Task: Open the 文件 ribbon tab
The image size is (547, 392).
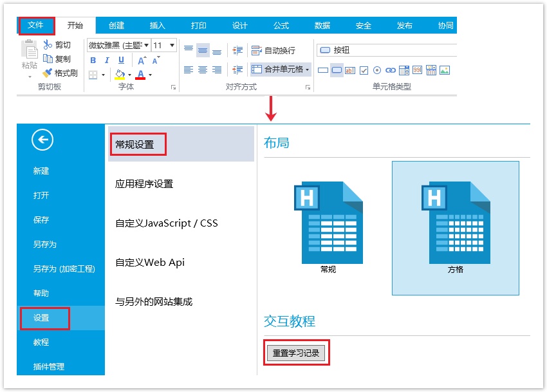Action: (36, 25)
